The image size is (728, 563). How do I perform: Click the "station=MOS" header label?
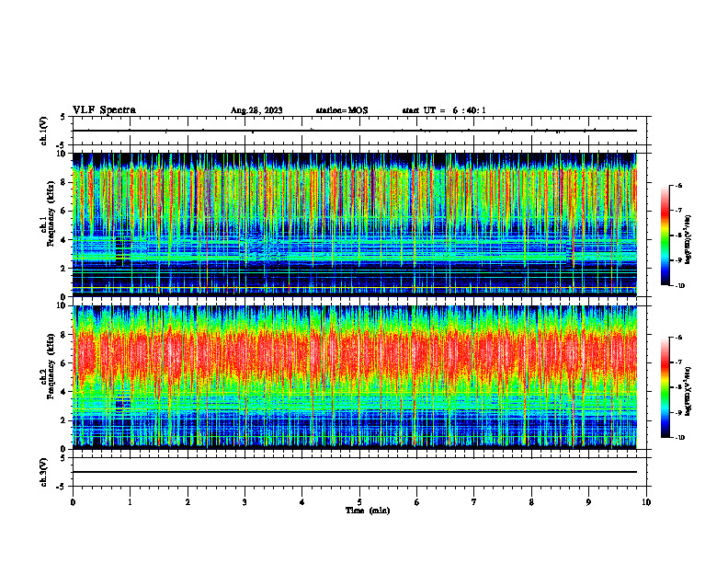pos(342,110)
